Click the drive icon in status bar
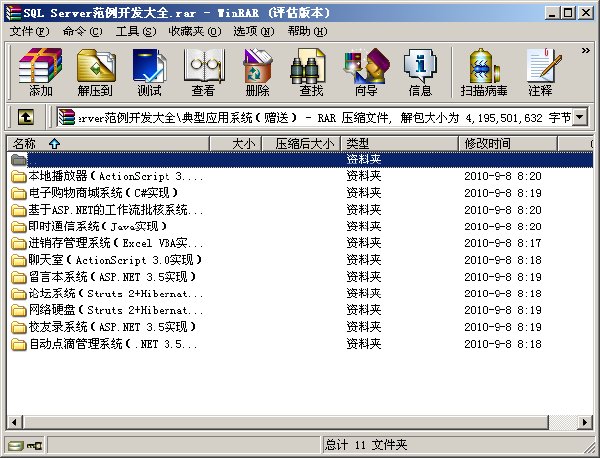 click(16, 445)
